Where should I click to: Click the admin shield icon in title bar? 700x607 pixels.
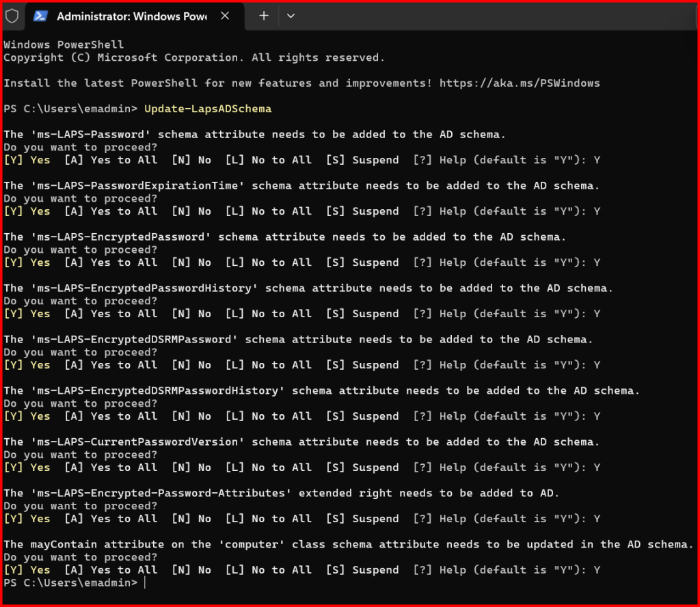[12, 16]
